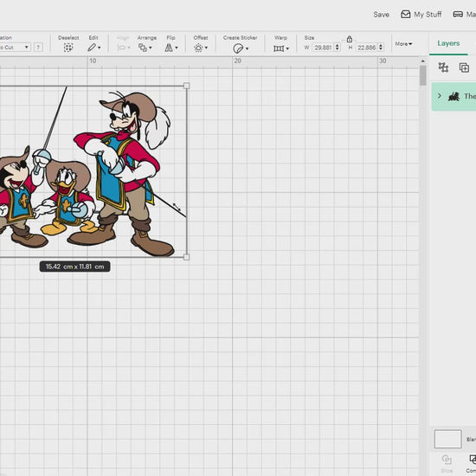476x476 pixels.
Task: Click the My Stuff icon
Action: [x=406, y=14]
